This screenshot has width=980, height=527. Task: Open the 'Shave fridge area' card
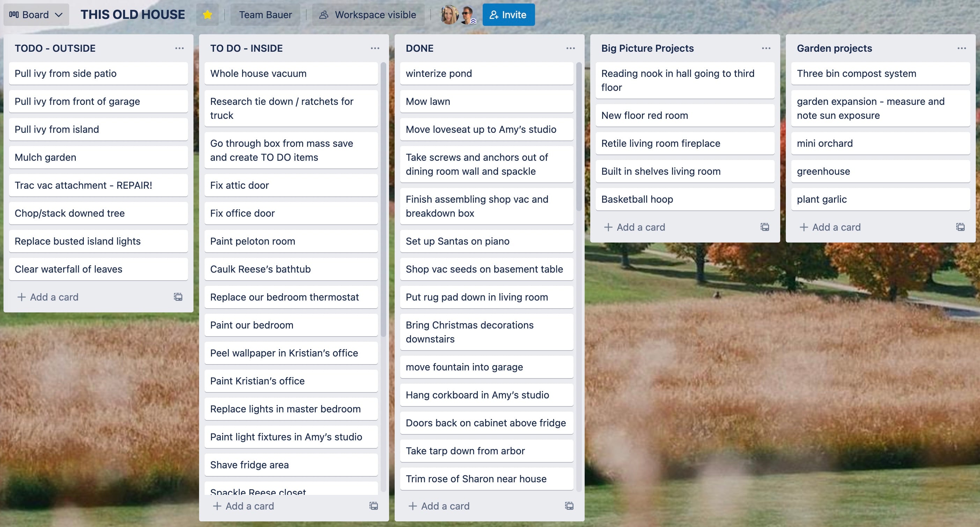coord(291,465)
